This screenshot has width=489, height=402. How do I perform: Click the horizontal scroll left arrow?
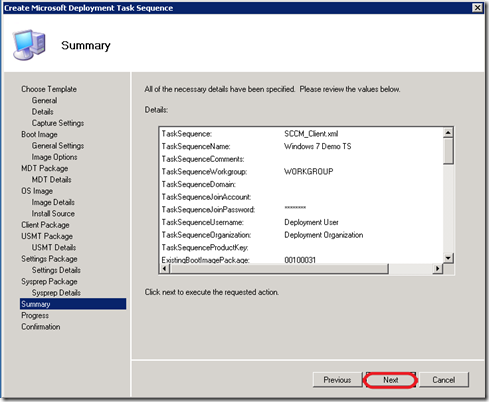tap(164, 268)
